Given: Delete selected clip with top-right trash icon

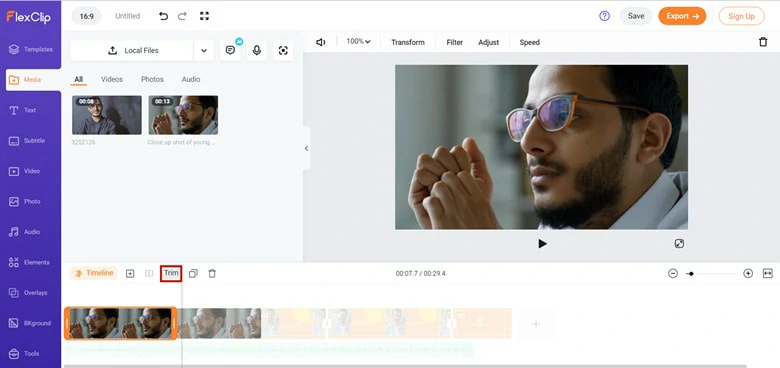Looking at the screenshot, I should 763,42.
